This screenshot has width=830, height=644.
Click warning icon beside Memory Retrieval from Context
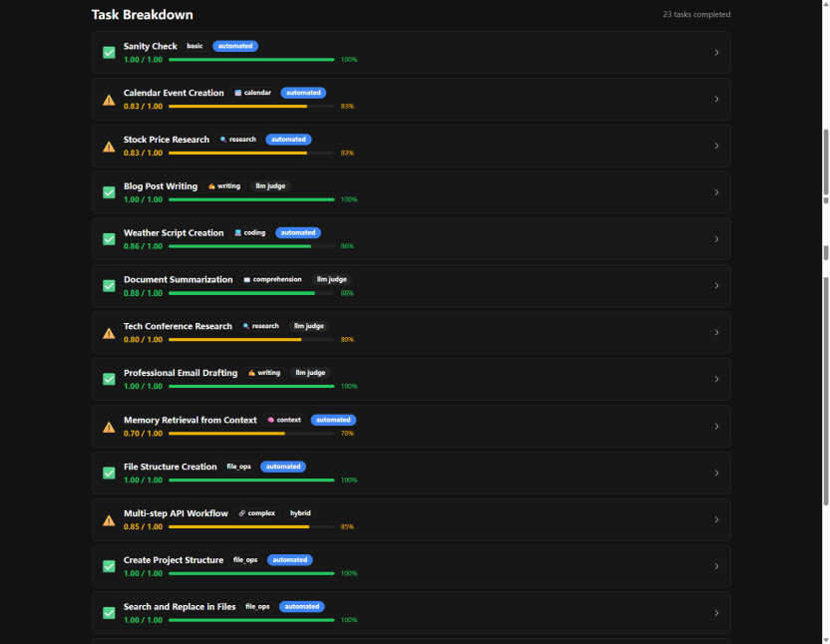point(109,427)
